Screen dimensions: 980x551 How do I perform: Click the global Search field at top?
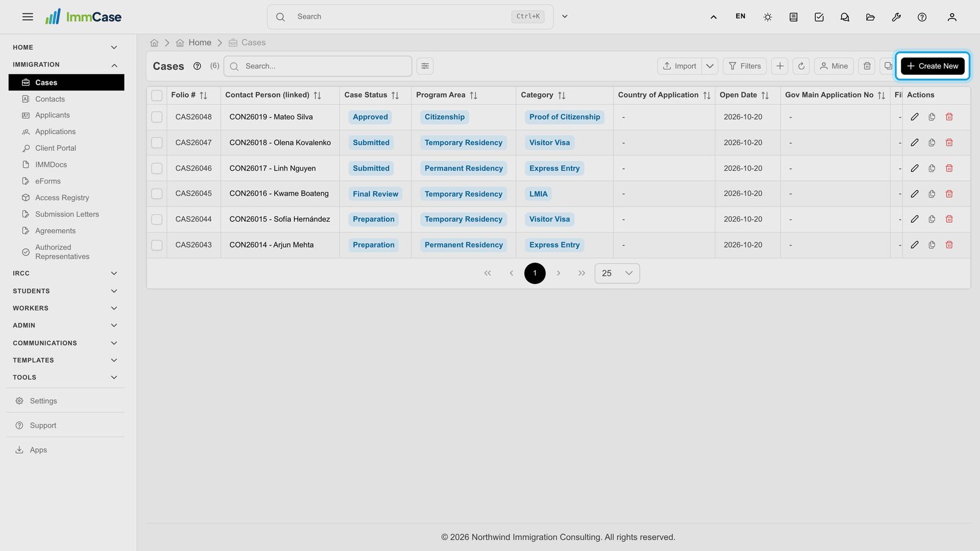coord(410,17)
